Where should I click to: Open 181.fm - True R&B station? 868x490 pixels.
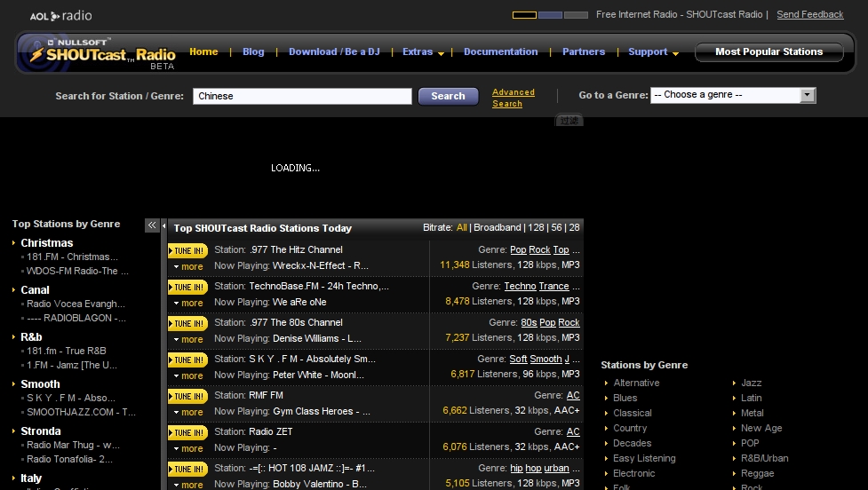tap(67, 351)
